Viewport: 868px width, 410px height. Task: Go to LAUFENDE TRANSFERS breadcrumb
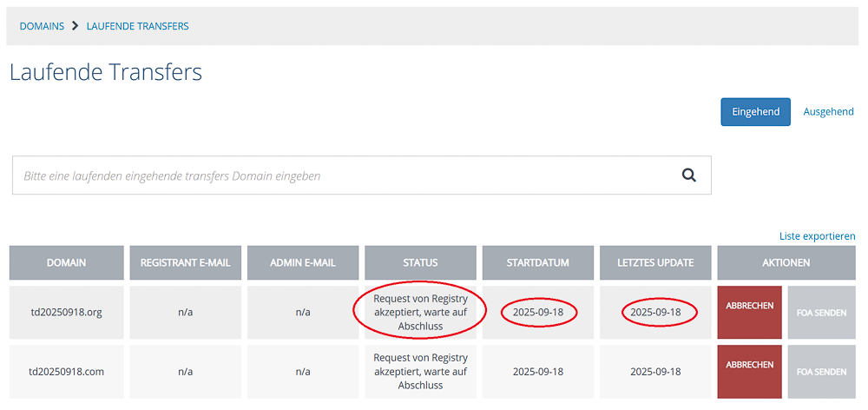[137, 26]
